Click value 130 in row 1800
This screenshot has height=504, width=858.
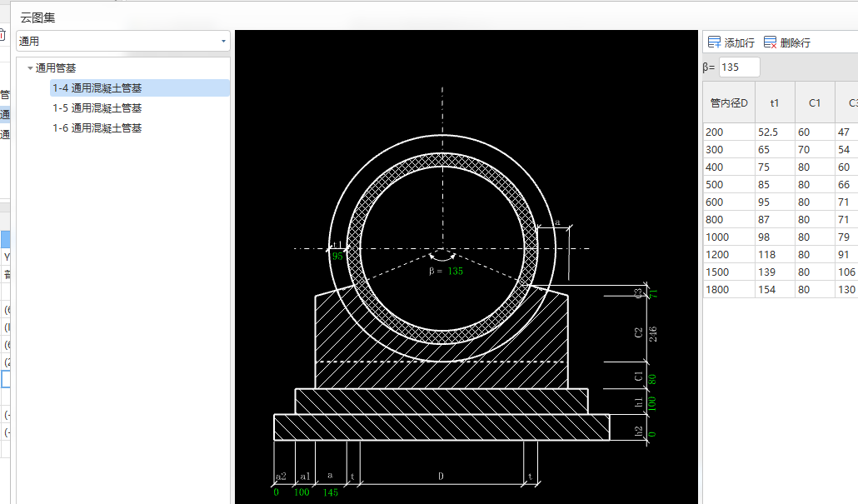click(846, 289)
